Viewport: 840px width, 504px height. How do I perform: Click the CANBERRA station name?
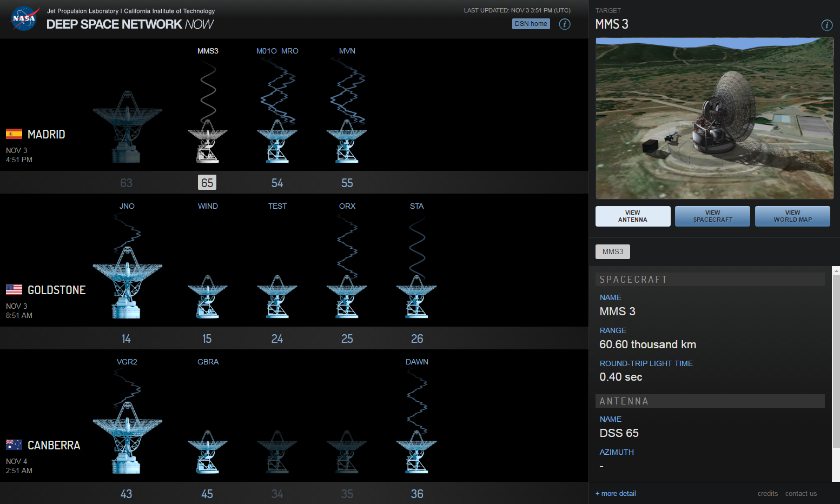(54, 445)
